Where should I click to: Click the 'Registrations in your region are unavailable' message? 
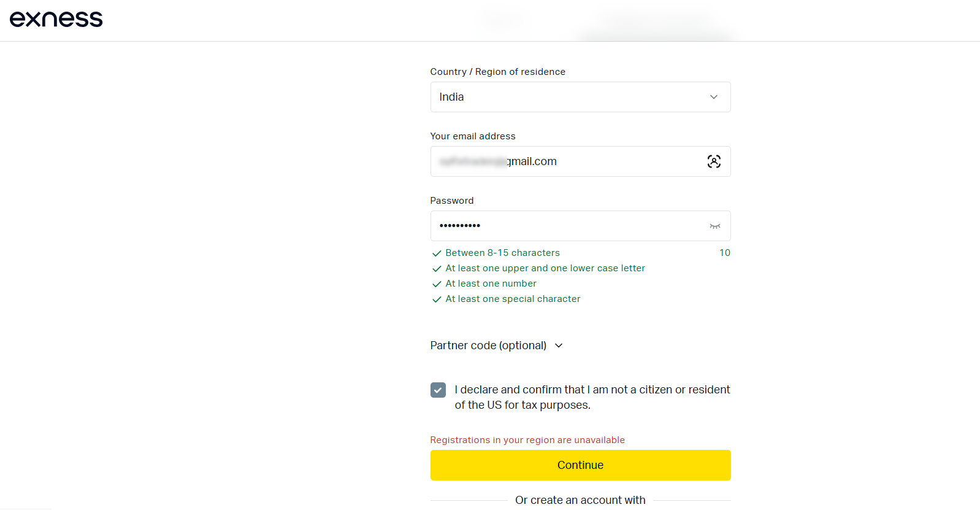pos(527,440)
